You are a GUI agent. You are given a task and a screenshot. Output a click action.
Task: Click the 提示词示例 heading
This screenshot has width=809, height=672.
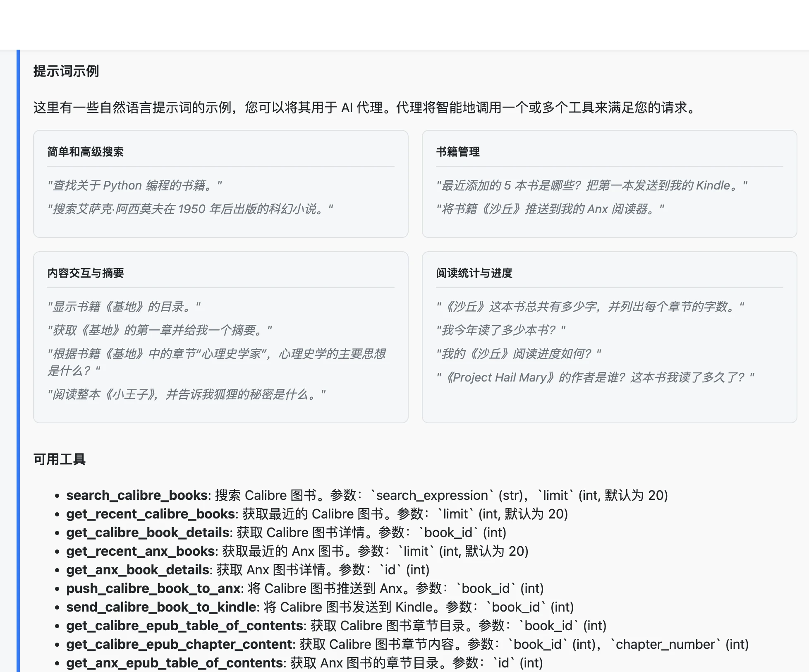pyautogui.click(x=66, y=71)
